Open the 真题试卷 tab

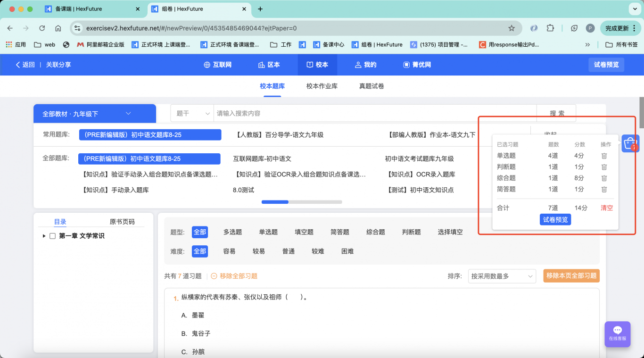click(x=372, y=86)
